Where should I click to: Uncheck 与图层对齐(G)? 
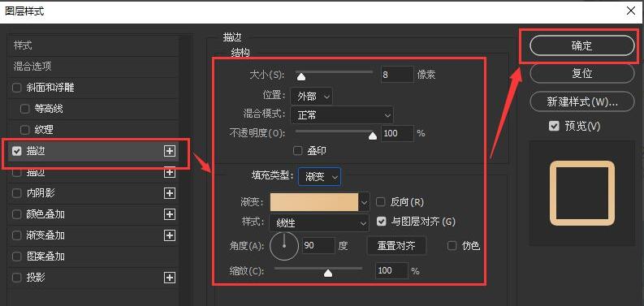click(382, 222)
